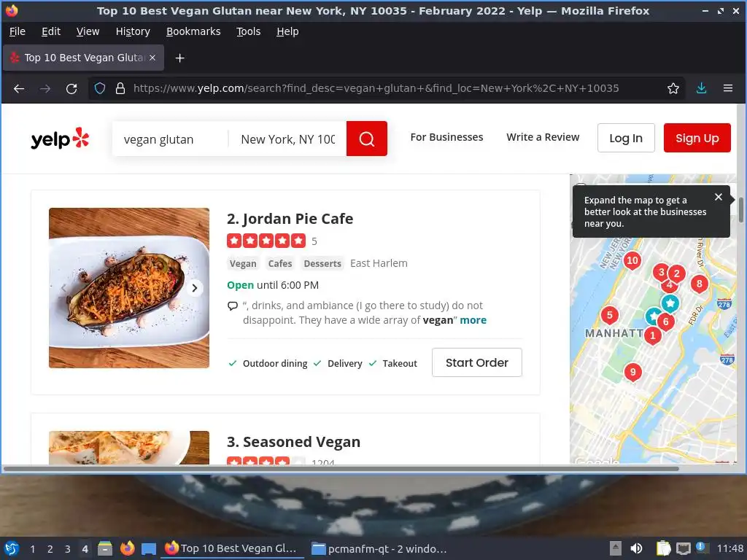The height and width of the screenshot is (560, 747).
Task: Click the more link in the review snippet
Action: click(473, 320)
